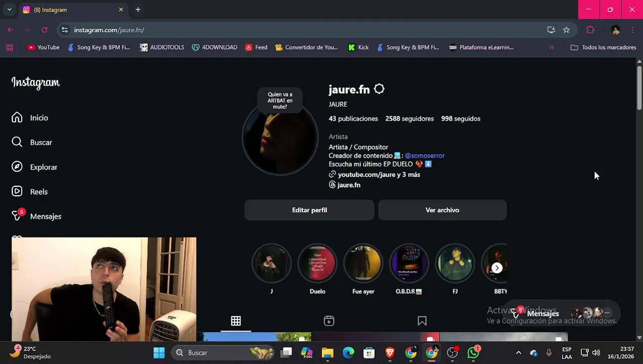Click taskbar Buscar search box
This screenshot has width=643, height=364.
pos(222,353)
